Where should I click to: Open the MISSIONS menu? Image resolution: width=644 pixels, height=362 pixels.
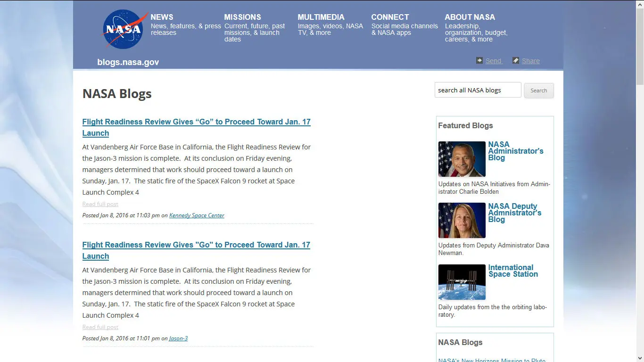[x=242, y=17]
